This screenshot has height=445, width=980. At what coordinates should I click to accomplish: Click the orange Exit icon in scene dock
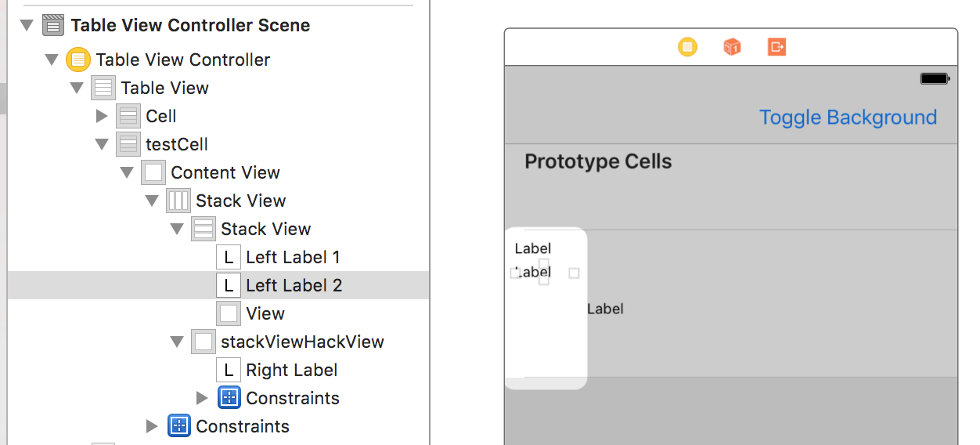(x=776, y=47)
